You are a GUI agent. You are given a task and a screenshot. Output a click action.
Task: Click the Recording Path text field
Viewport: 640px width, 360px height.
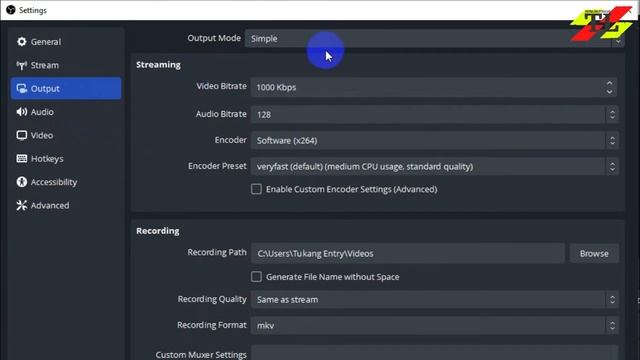408,253
